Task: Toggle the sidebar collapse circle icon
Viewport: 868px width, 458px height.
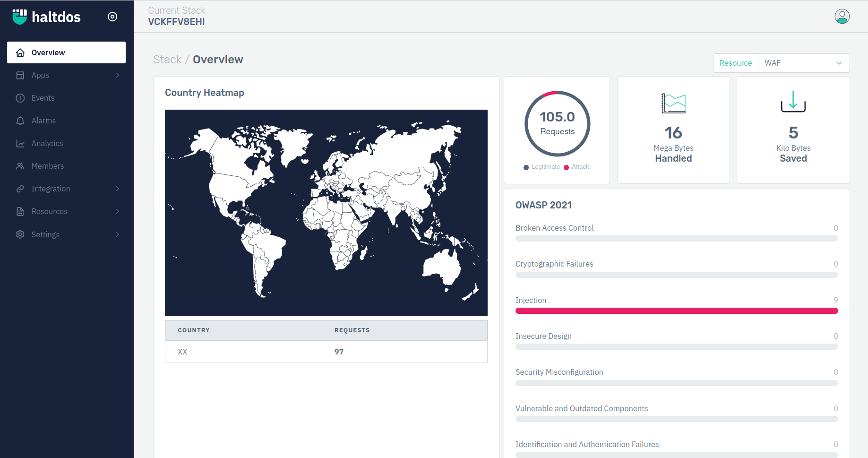Action: (112, 17)
